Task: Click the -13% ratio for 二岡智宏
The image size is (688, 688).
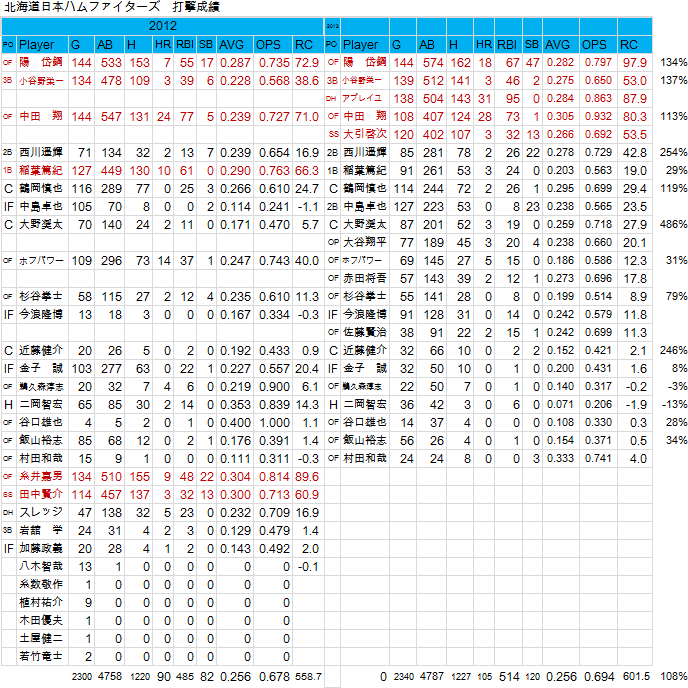Action: coord(674,404)
